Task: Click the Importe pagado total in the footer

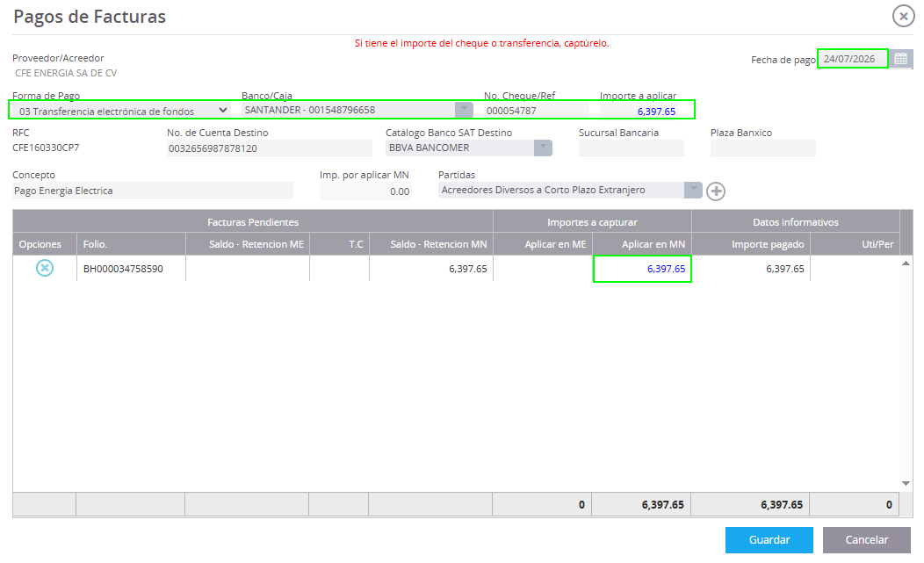Action: (782, 505)
